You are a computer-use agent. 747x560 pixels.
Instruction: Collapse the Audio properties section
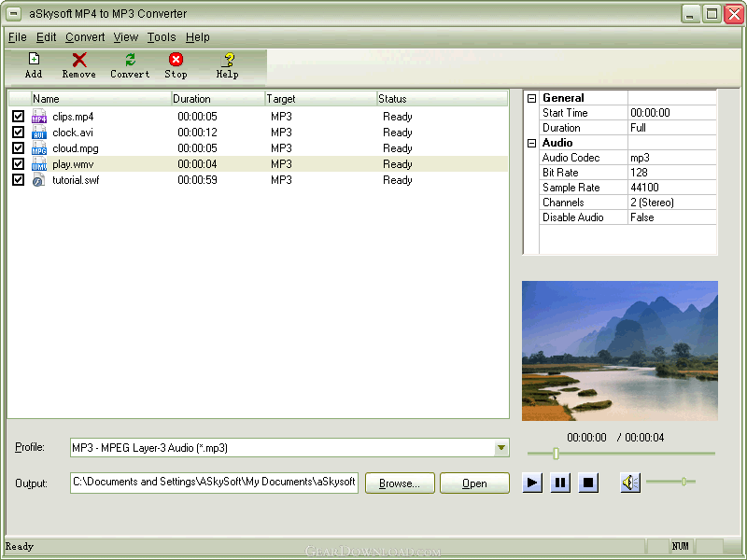click(x=531, y=143)
